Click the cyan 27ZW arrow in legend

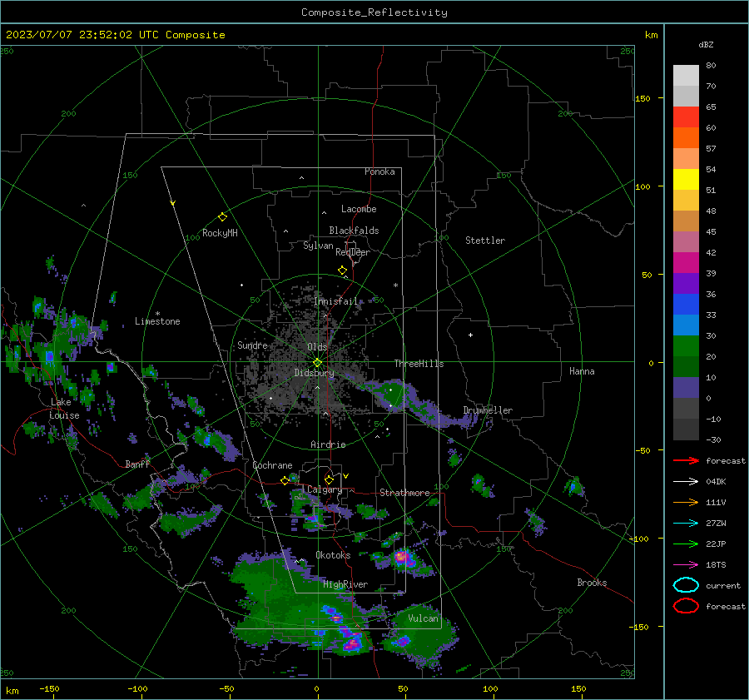pyautogui.click(x=686, y=524)
